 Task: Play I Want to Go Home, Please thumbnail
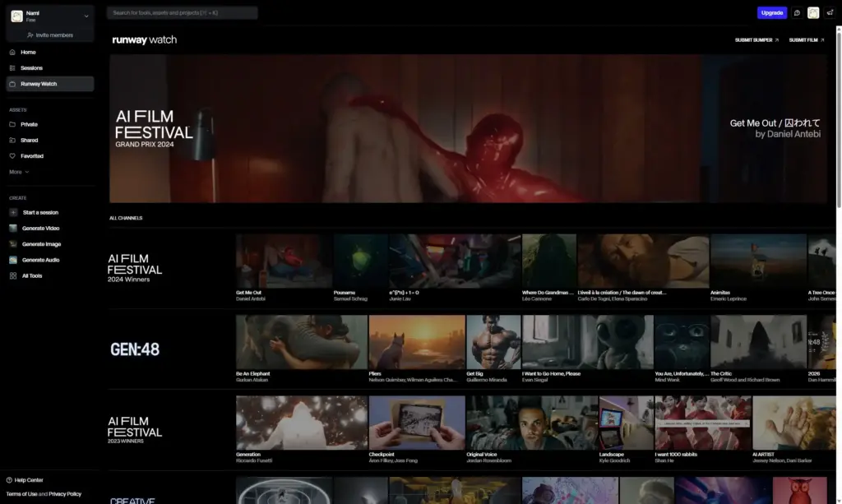click(587, 342)
